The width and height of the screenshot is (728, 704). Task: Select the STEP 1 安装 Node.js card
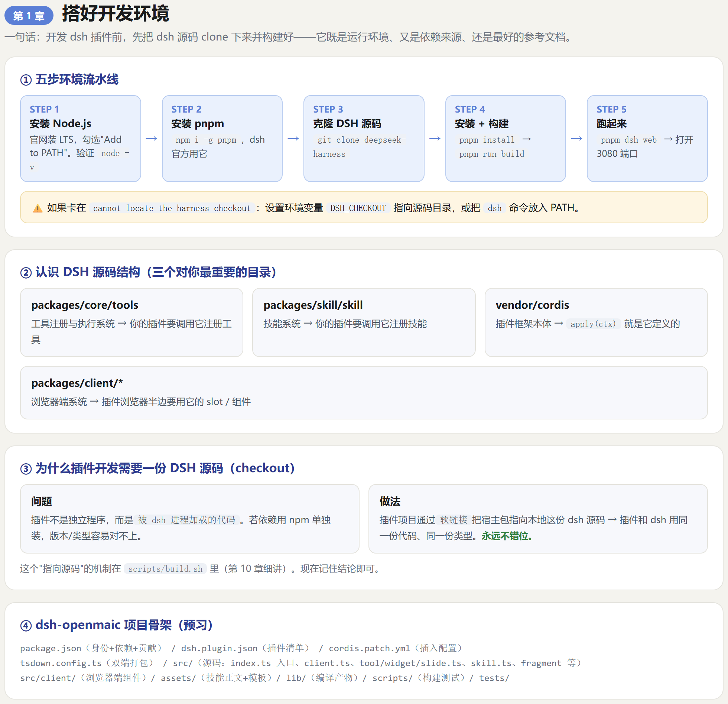81,139
